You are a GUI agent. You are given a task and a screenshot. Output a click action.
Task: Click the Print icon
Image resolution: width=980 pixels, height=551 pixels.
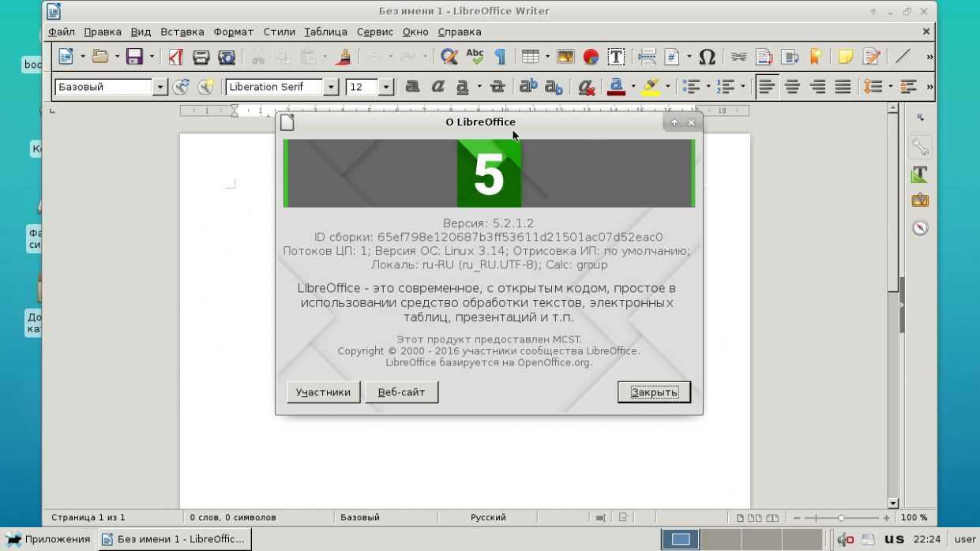(x=201, y=57)
